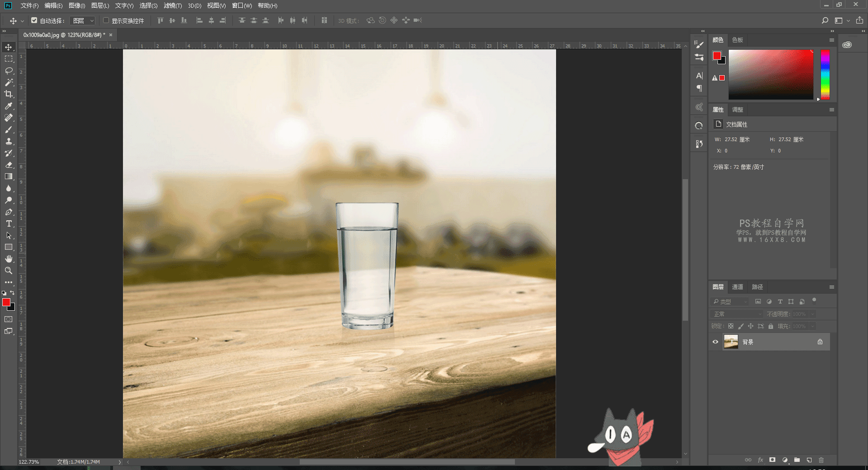
Task: Open the 图层 auto-select dropdown
Action: click(84, 21)
